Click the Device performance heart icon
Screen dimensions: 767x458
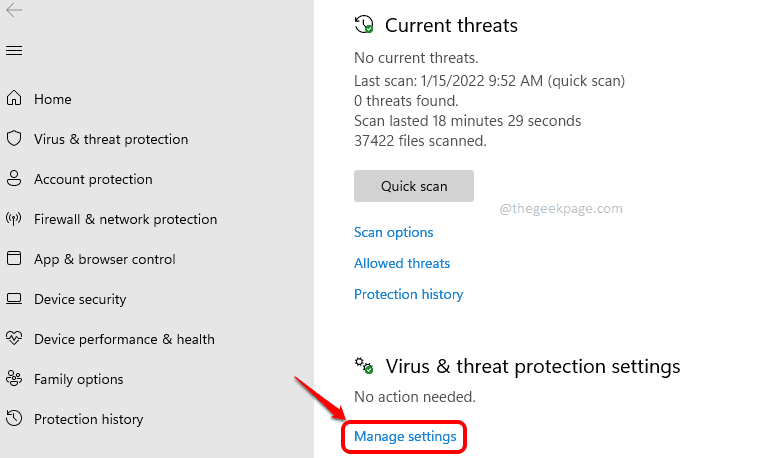click(x=14, y=338)
